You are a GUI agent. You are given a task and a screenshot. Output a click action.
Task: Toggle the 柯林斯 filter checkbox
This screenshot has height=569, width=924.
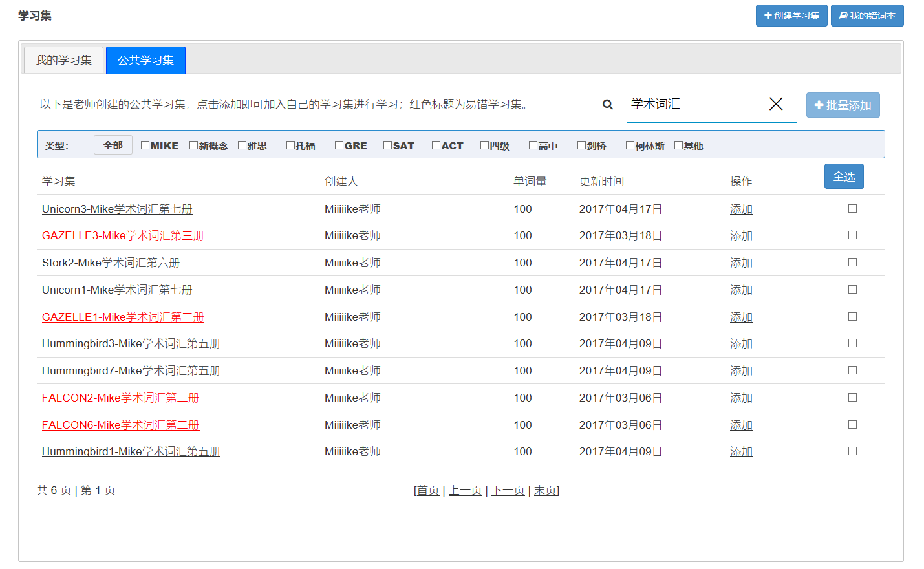click(630, 145)
